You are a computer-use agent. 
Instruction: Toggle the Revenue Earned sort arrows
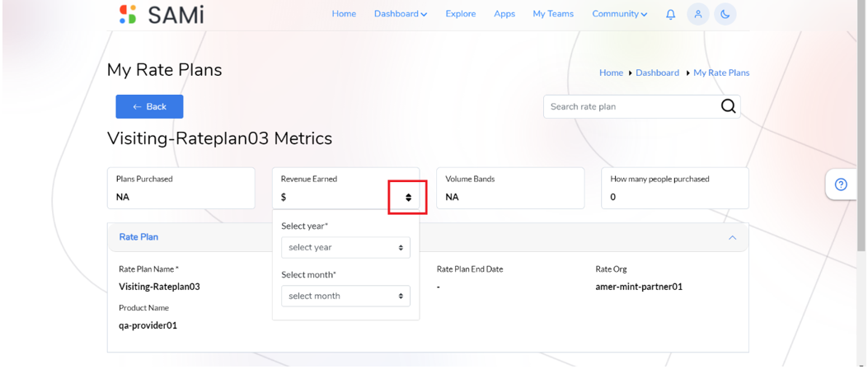408,198
